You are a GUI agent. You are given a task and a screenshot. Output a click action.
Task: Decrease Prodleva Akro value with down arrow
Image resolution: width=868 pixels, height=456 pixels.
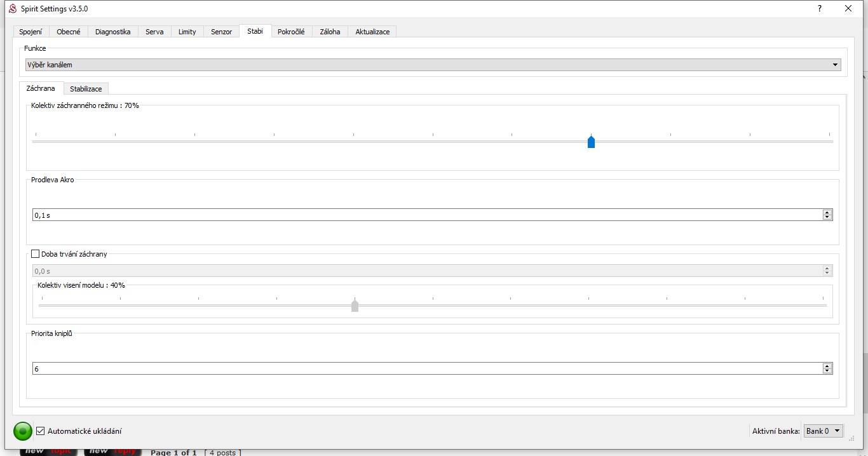click(x=827, y=218)
